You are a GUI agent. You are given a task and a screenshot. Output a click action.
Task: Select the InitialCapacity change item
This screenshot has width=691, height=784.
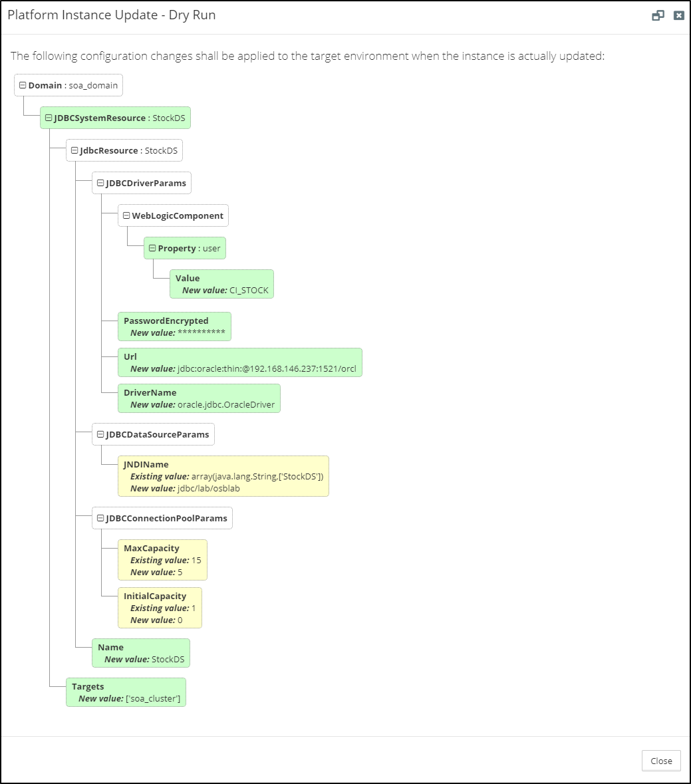tap(160, 608)
